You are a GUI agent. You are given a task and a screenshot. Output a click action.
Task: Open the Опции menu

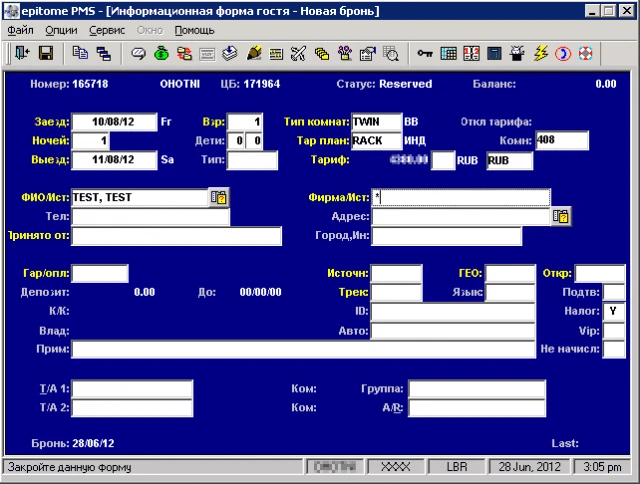click(61, 30)
